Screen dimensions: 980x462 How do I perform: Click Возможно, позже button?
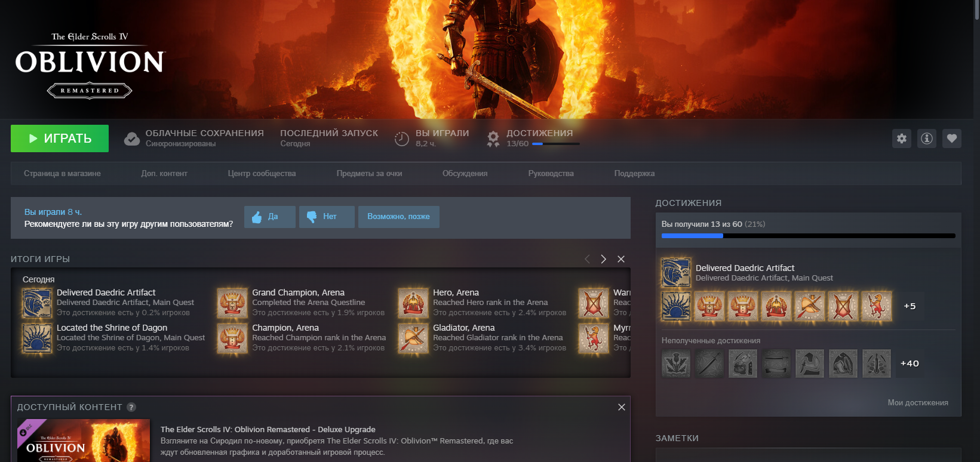click(399, 217)
